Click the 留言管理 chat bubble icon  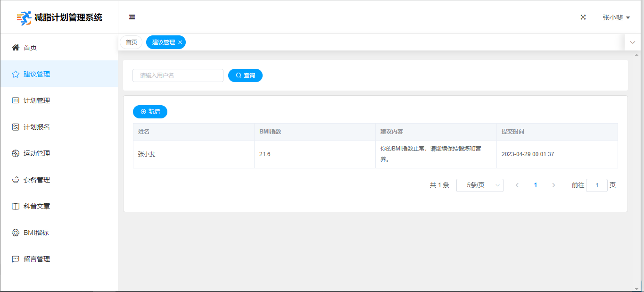[x=16, y=259]
